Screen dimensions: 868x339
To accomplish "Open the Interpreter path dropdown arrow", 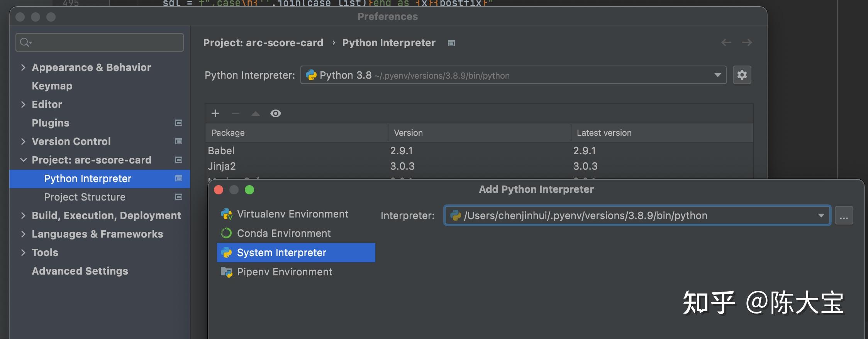I will tap(821, 215).
